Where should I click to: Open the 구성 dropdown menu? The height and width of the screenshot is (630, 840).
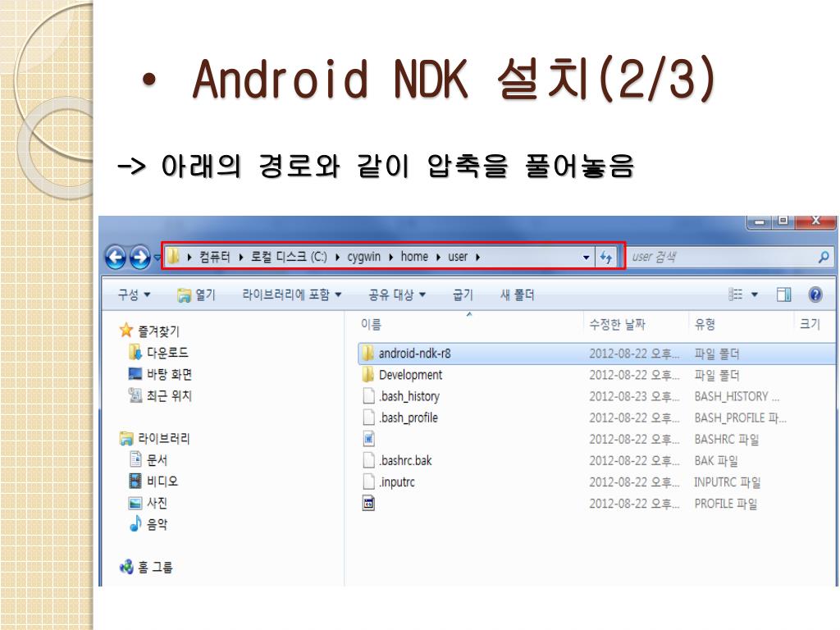pos(134,294)
